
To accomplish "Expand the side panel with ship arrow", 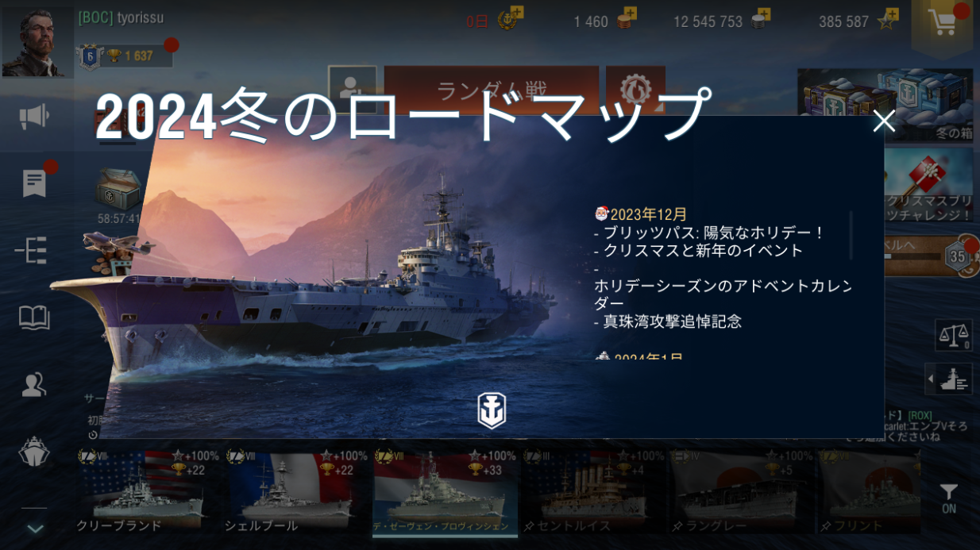I will tap(950, 379).
